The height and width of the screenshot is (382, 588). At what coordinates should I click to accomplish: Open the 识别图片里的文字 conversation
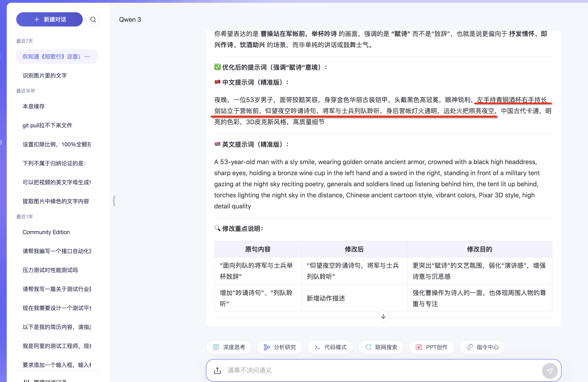45,76
